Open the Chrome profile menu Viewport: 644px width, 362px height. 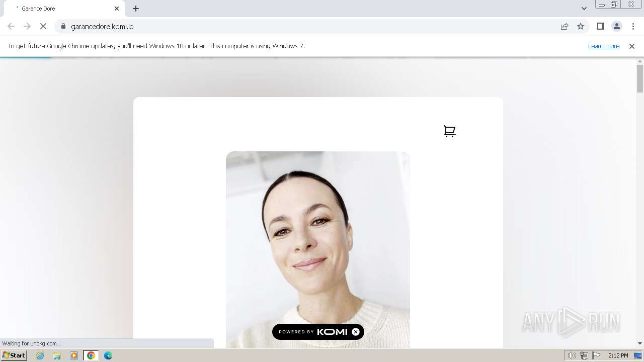pos(617,26)
